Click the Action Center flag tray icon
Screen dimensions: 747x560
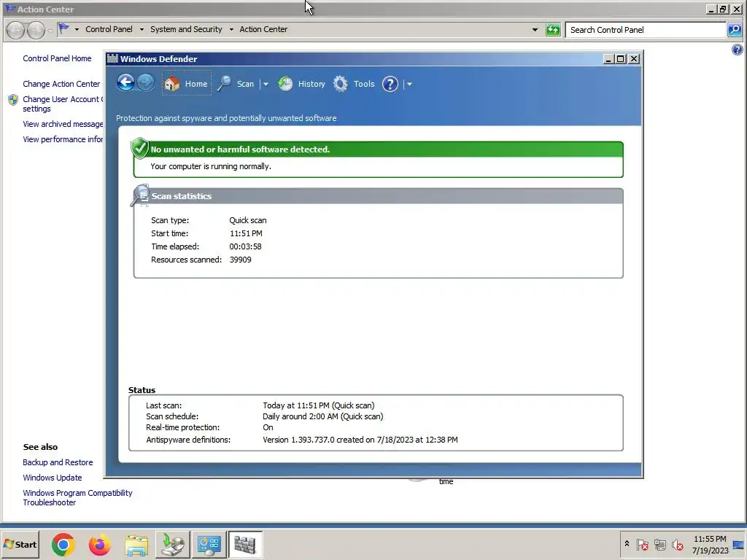click(x=642, y=544)
